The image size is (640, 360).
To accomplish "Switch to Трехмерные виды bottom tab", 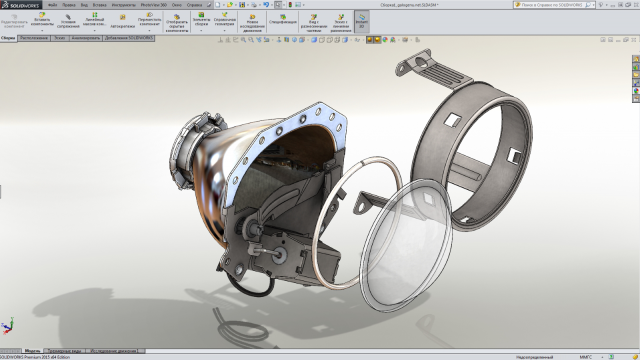I will 64,351.
